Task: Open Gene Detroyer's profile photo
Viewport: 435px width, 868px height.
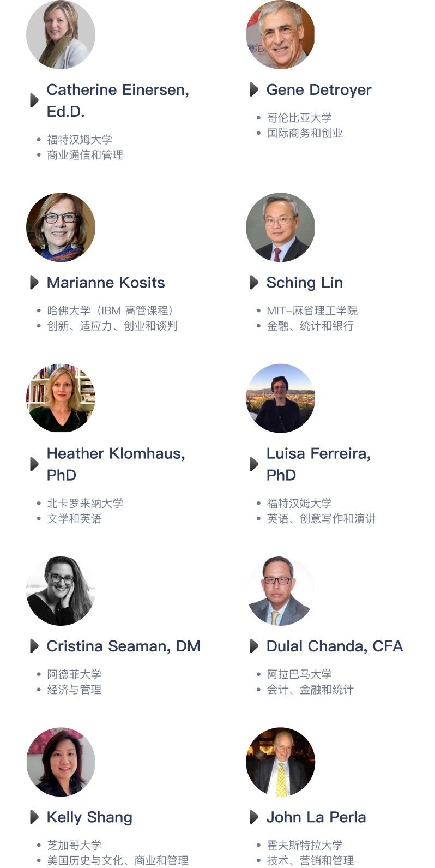Action: click(x=280, y=34)
